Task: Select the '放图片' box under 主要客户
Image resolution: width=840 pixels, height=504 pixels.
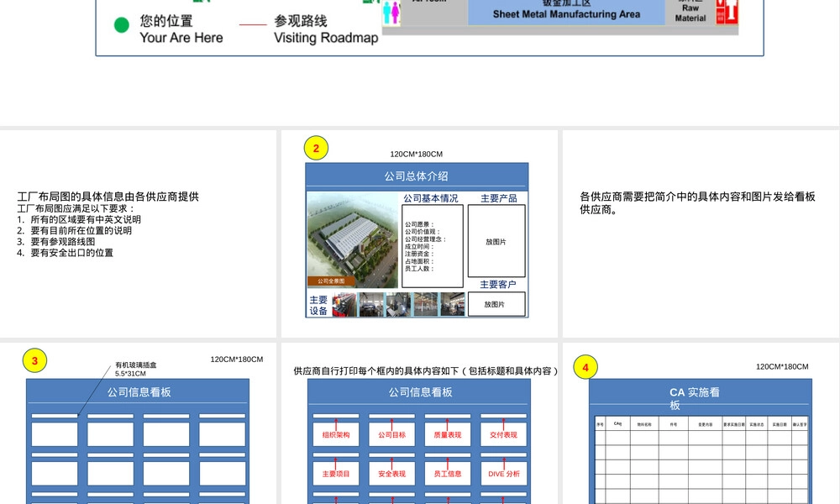Action: pos(496,304)
